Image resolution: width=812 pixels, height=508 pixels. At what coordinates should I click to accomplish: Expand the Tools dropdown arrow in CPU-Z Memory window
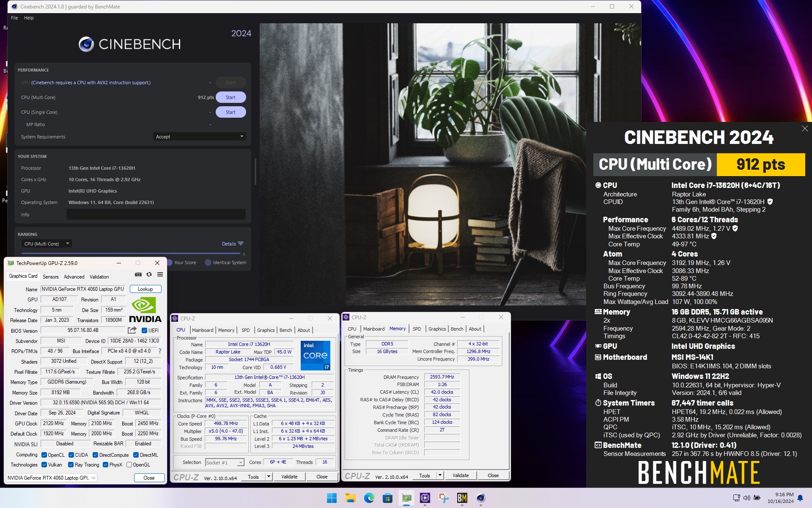pos(440,475)
